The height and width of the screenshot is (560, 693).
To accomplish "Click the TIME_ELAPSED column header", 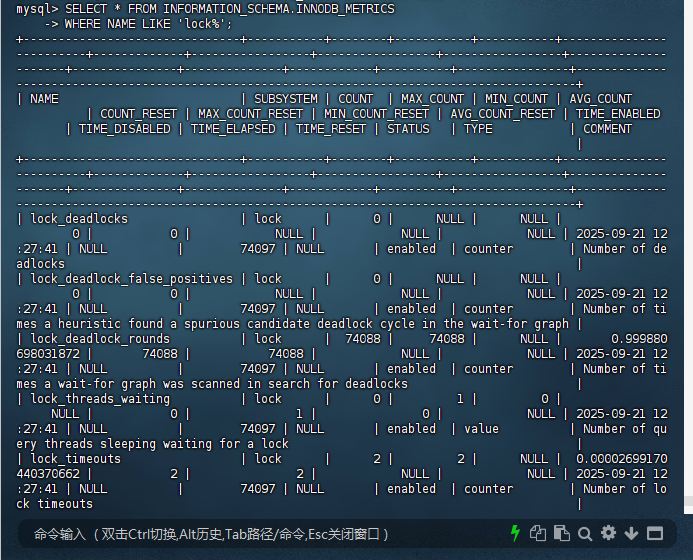I will pyautogui.click(x=233, y=129).
